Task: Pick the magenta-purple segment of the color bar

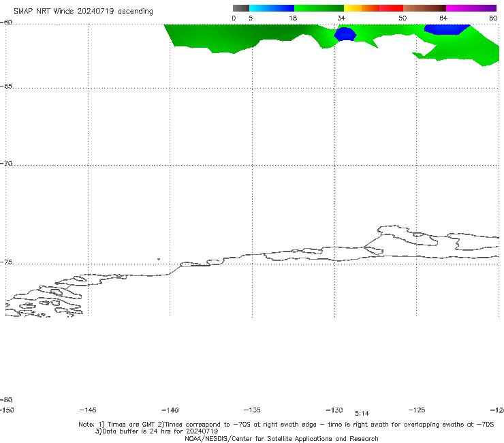Action: point(471,8)
